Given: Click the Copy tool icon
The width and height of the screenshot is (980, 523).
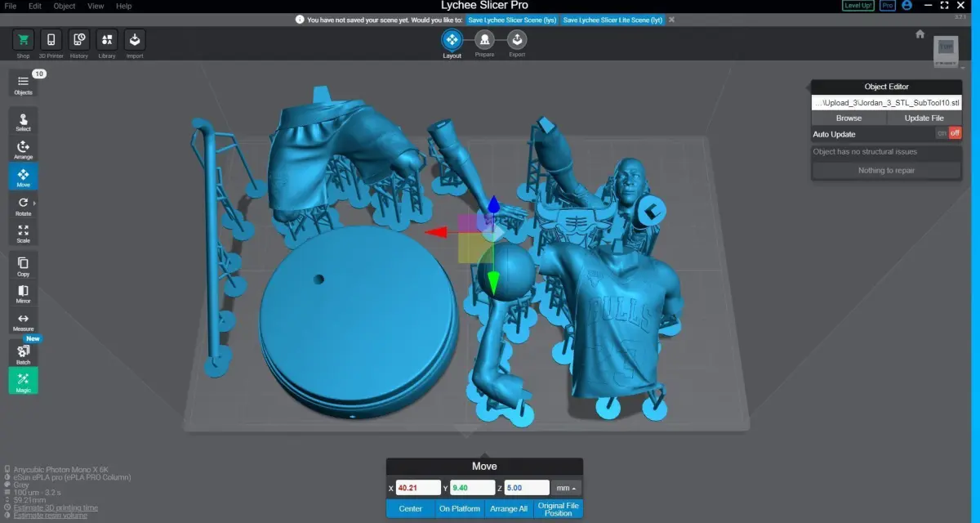Looking at the screenshot, I should (23, 266).
